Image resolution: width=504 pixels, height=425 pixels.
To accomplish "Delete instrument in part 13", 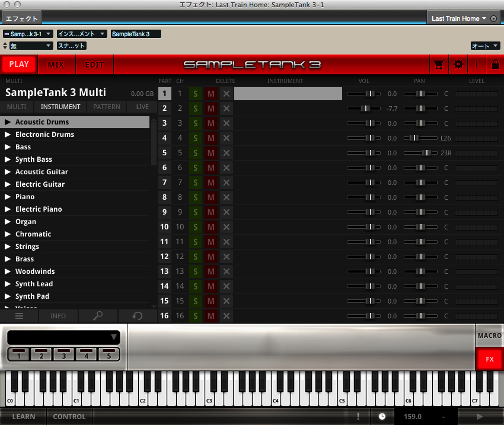I will [x=227, y=271].
